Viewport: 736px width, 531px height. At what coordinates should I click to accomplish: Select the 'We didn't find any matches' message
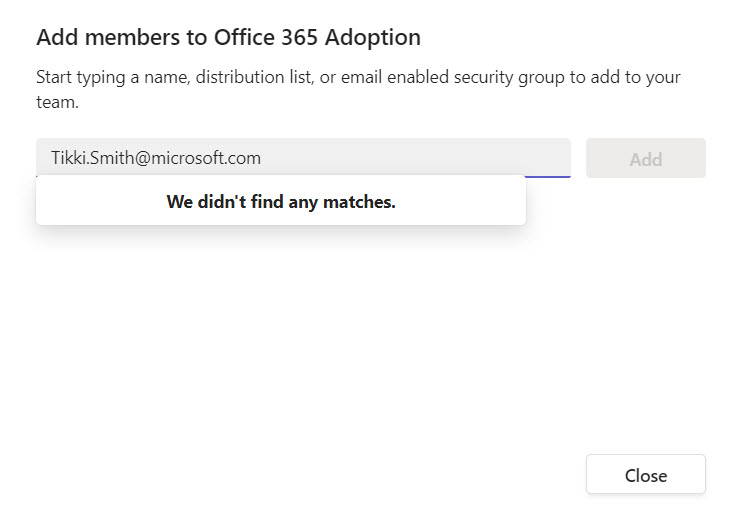pyautogui.click(x=281, y=202)
